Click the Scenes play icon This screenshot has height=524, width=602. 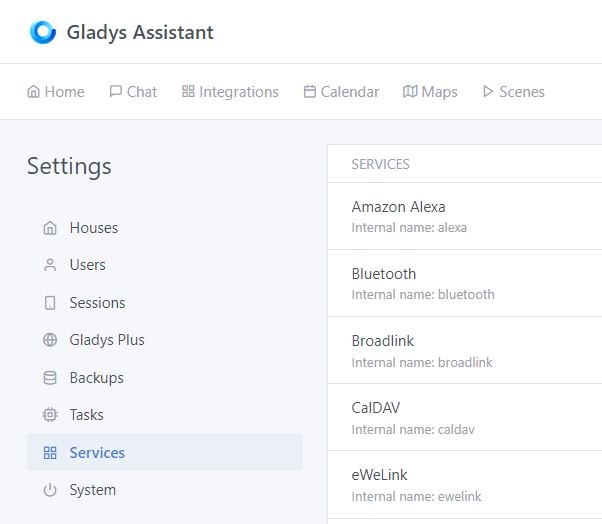pyautogui.click(x=488, y=92)
